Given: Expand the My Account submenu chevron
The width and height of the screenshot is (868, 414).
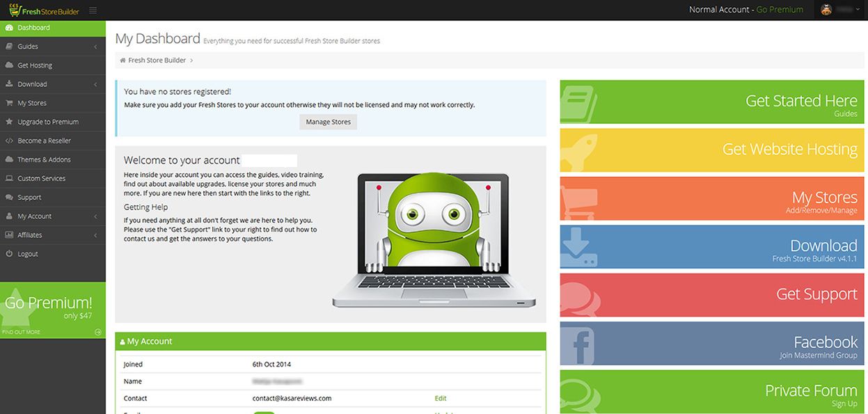Looking at the screenshot, I should pyautogui.click(x=95, y=216).
